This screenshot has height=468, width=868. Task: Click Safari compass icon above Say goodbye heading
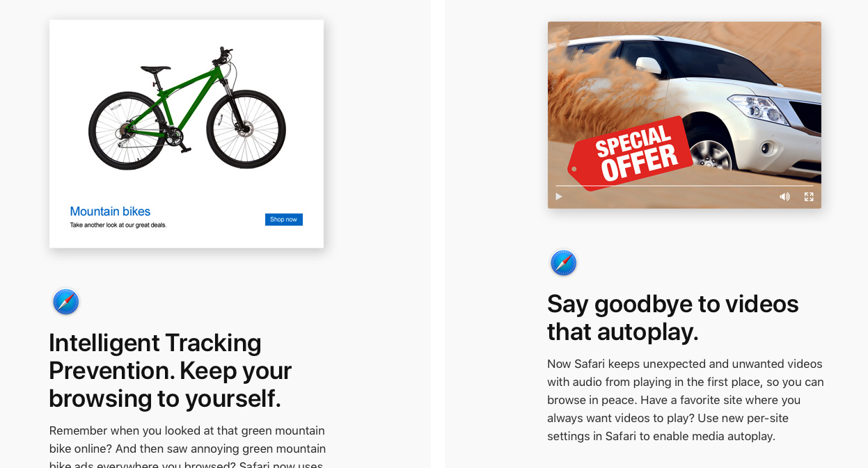point(564,263)
